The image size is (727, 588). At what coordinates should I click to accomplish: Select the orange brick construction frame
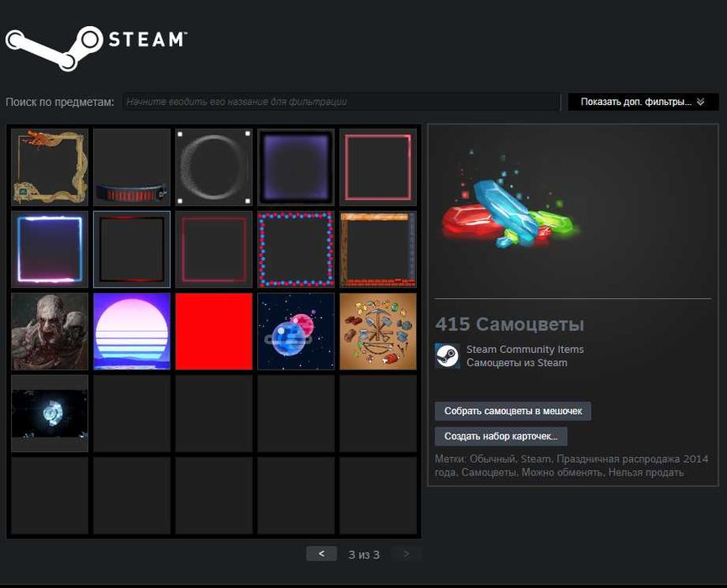click(378, 249)
